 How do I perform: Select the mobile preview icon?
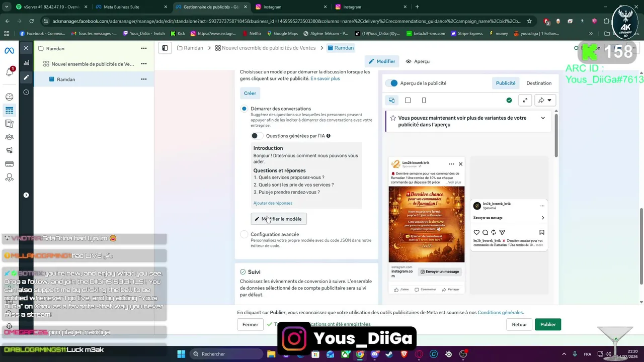coord(424,100)
